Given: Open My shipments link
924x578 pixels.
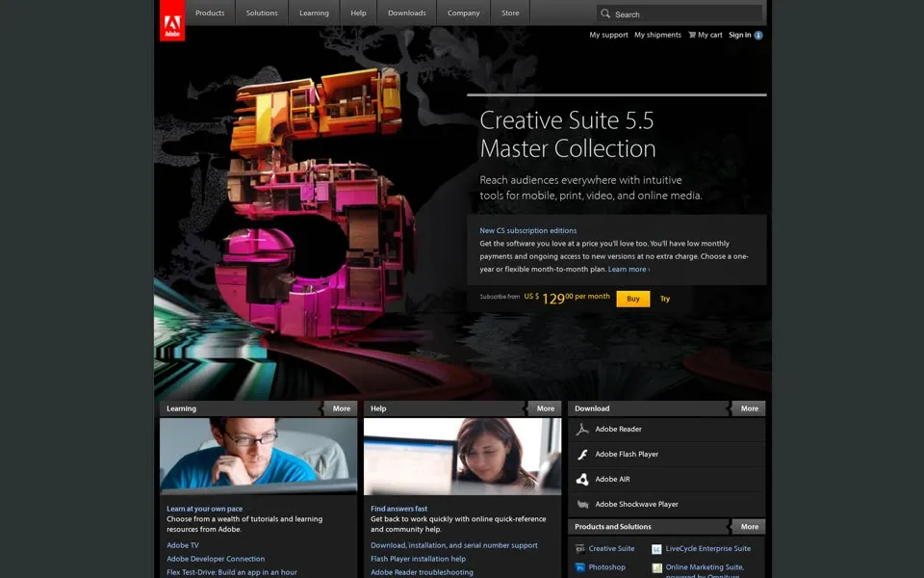Looking at the screenshot, I should click(657, 35).
